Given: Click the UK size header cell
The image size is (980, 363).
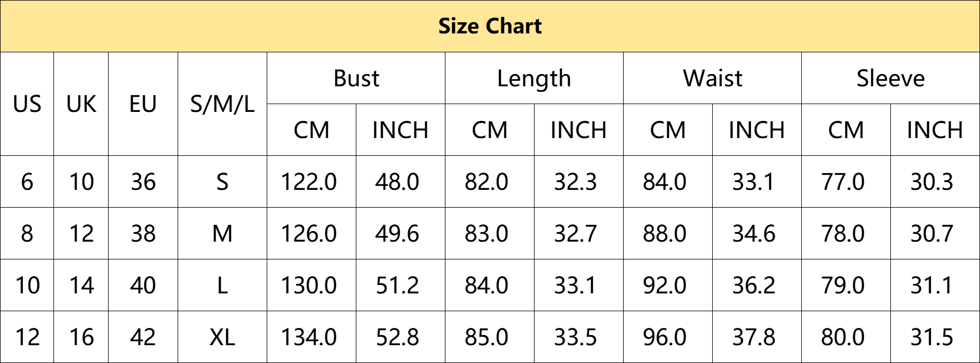Looking at the screenshot, I should click(x=81, y=104).
